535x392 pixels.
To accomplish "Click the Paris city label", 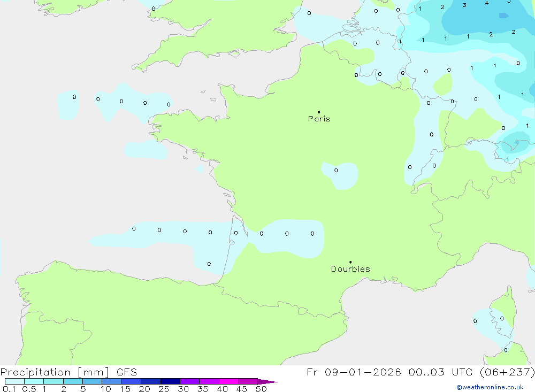I will pos(319,119).
